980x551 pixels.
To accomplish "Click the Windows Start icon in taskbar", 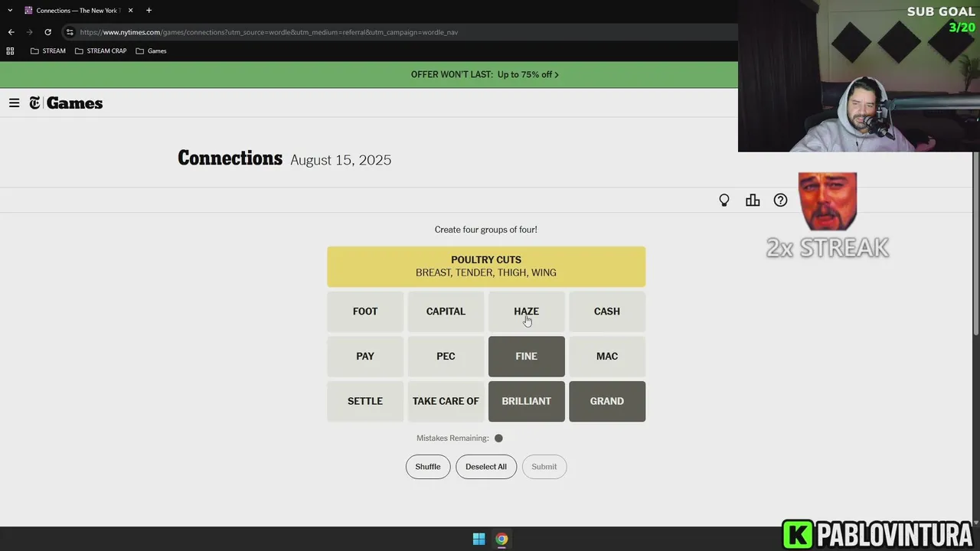I will click(479, 539).
